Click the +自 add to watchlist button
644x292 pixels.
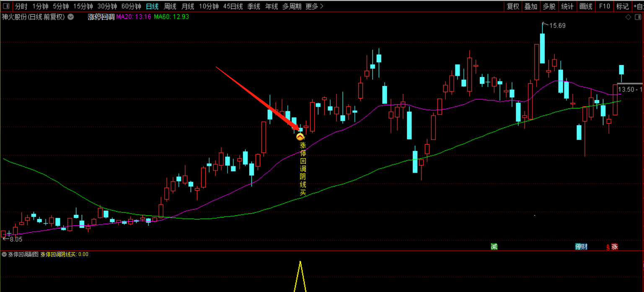point(638,6)
